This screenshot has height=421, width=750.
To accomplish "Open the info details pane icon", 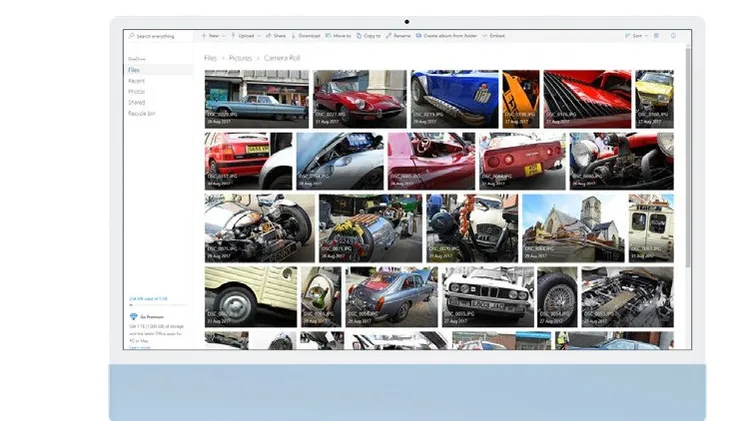I will (673, 36).
